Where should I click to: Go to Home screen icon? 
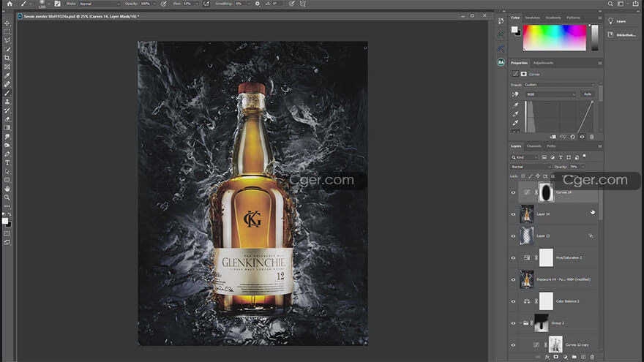point(10,4)
